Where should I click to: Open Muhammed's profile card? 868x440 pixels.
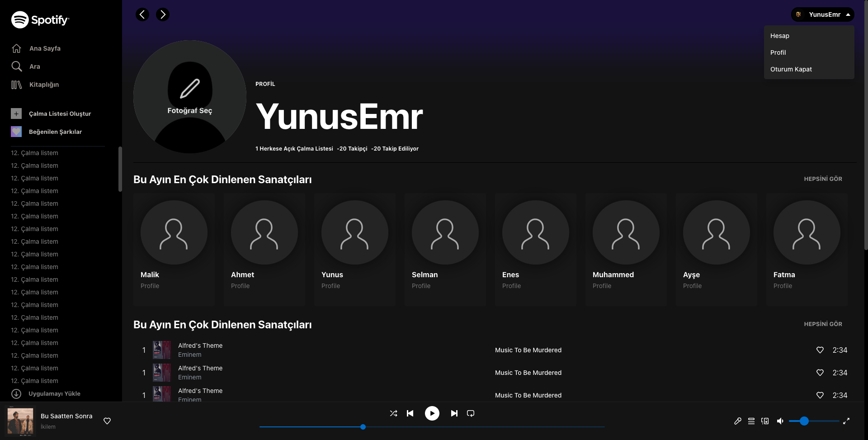[626, 250]
